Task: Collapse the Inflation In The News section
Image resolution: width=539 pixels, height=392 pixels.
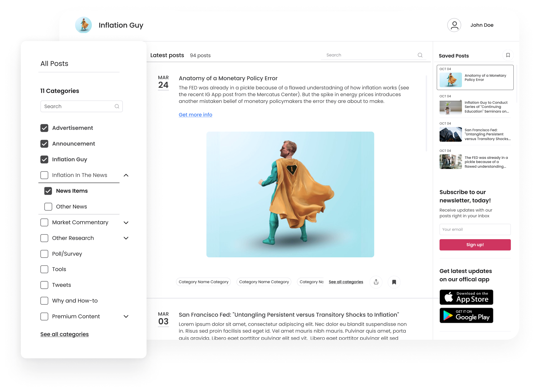Action: pyautogui.click(x=126, y=175)
